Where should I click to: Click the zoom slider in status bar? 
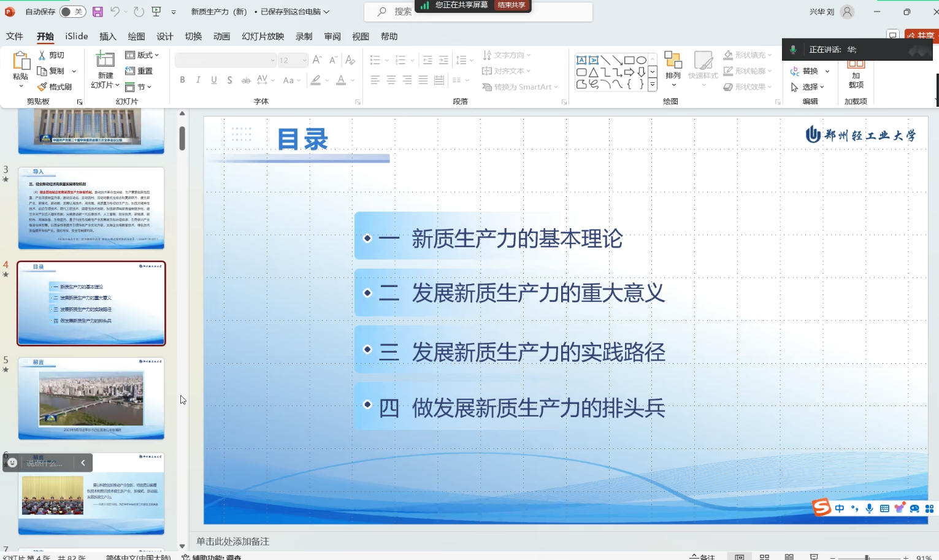coord(867,557)
